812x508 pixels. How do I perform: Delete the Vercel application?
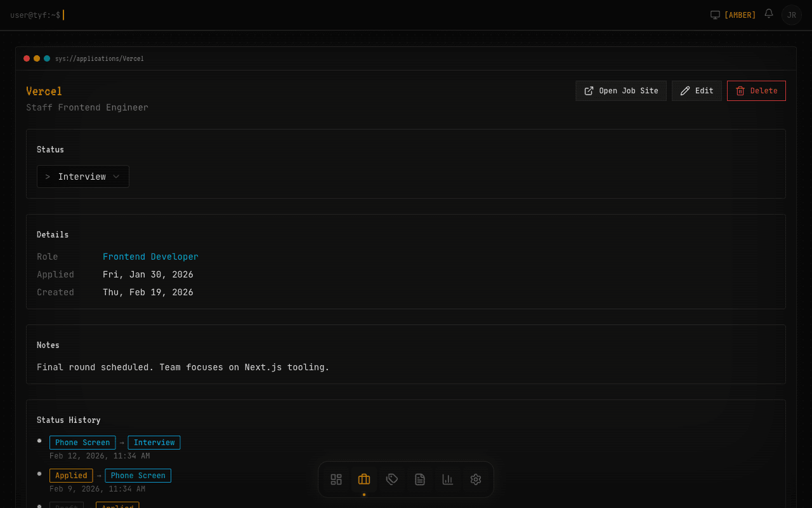pos(756,91)
